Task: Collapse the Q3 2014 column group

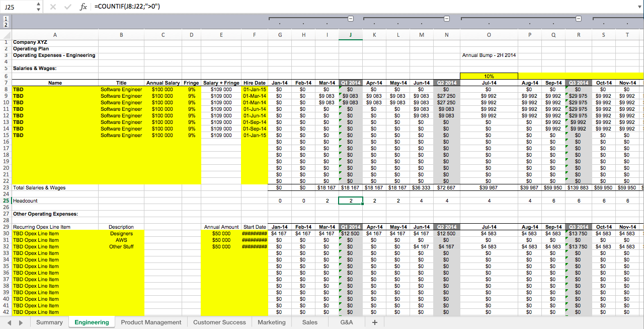Action: click(579, 19)
